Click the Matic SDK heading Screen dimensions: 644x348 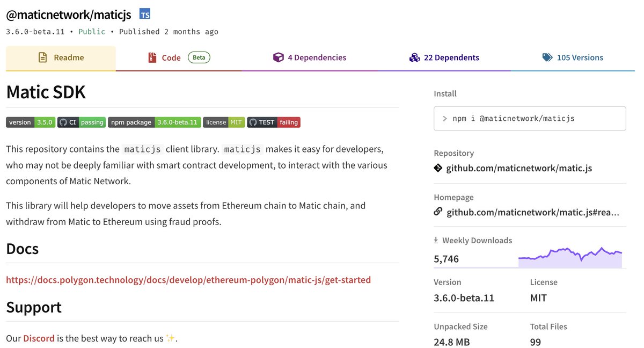46,92
